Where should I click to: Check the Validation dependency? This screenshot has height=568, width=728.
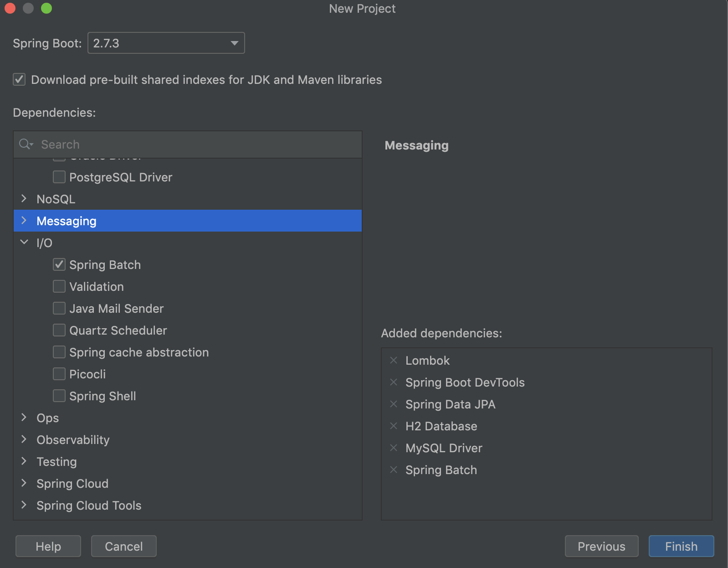(59, 286)
